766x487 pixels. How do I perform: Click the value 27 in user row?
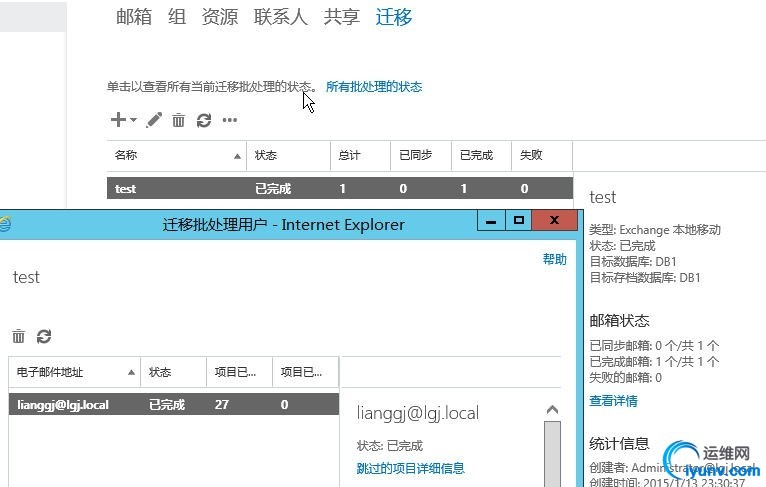222,404
